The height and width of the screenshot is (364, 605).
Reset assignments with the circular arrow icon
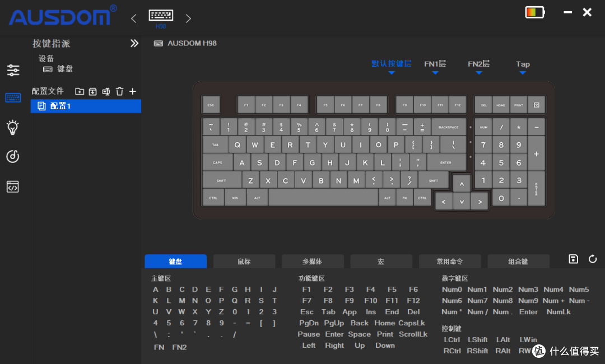(x=593, y=259)
